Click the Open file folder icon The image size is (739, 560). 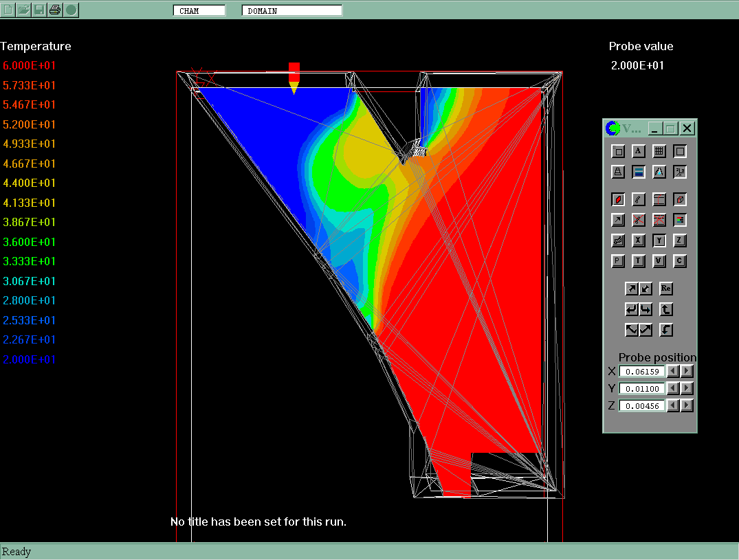tap(24, 10)
